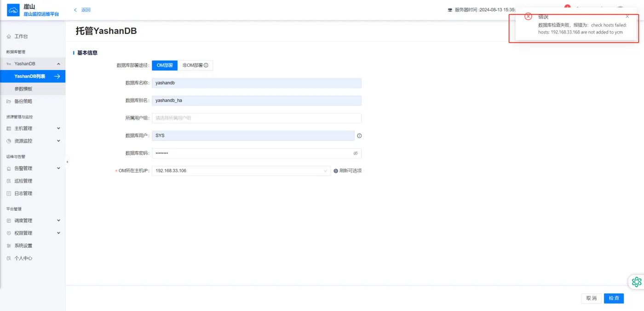Click the 托管YashanDB page title
Viewport: 644px width, 311px height.
coord(106,31)
